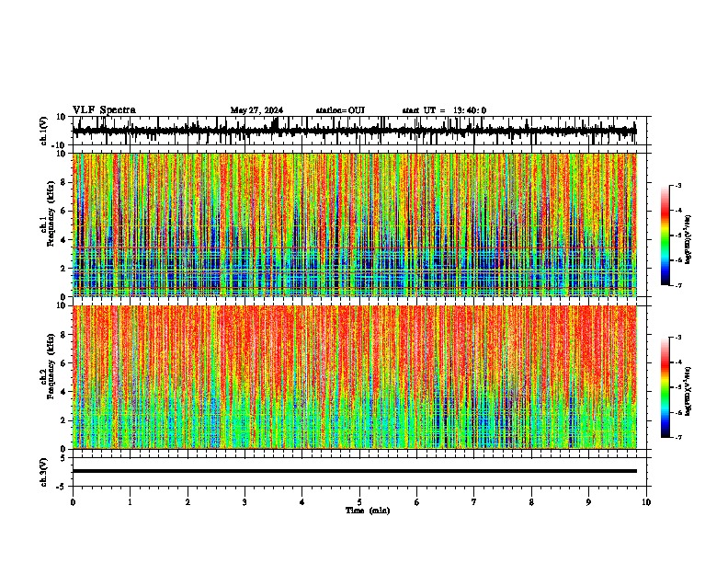Click inside the ch.1 frequency spectrogram
The height and width of the screenshot is (563, 728).
pos(355,224)
